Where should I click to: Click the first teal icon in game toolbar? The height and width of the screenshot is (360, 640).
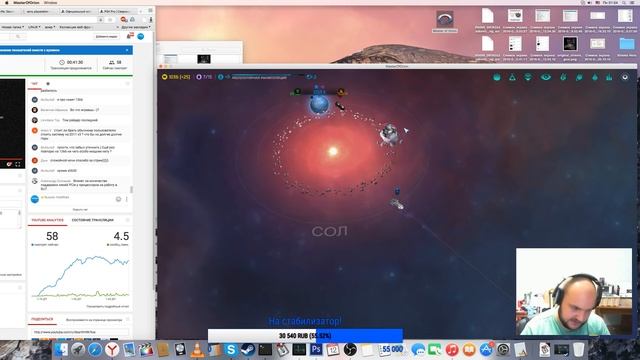[497, 77]
